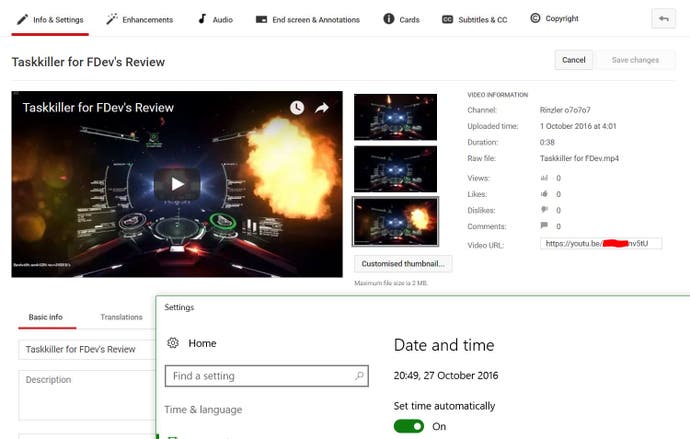
Task: Open the Copyright tab
Action: pos(554,18)
